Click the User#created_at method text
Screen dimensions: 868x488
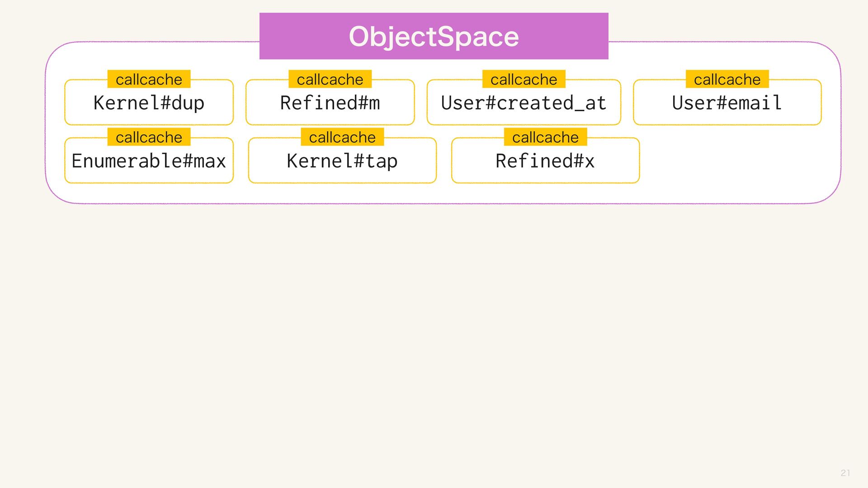point(524,103)
